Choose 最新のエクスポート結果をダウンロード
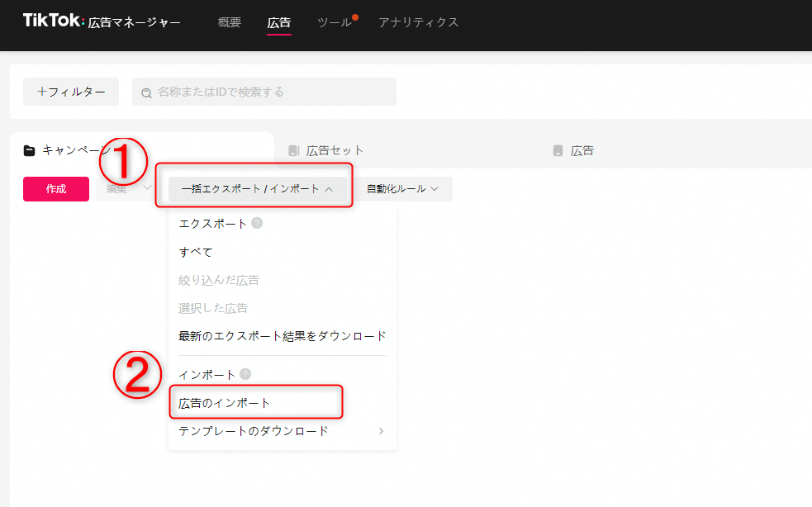The width and height of the screenshot is (812, 507). [282, 336]
